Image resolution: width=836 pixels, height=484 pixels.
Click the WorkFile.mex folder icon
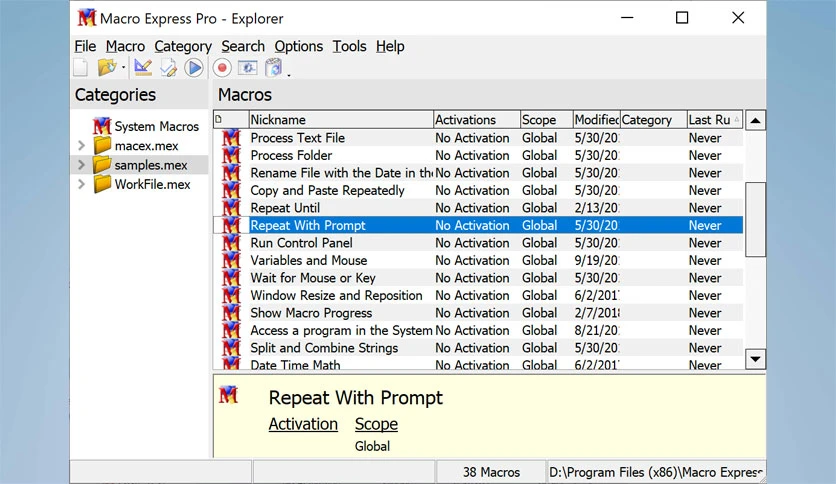tap(102, 183)
